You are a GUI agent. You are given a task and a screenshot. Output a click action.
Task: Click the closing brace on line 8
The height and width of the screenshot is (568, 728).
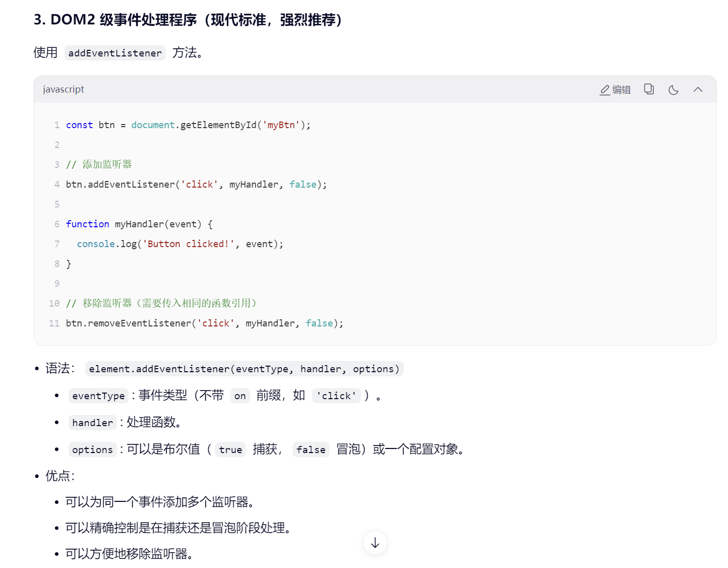pos(69,264)
